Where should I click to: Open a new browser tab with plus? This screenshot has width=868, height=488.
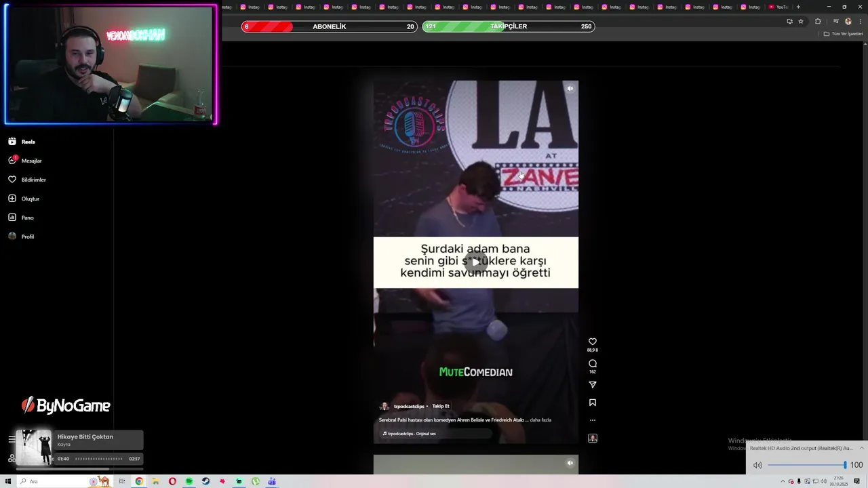(798, 7)
